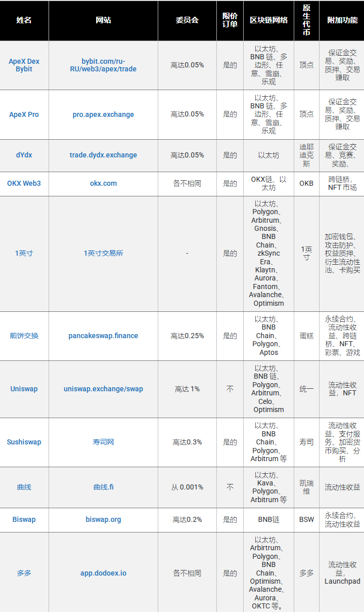364x612 pixels.
Task: Select 流动性收益, NFT features cell
Action: tap(342, 389)
